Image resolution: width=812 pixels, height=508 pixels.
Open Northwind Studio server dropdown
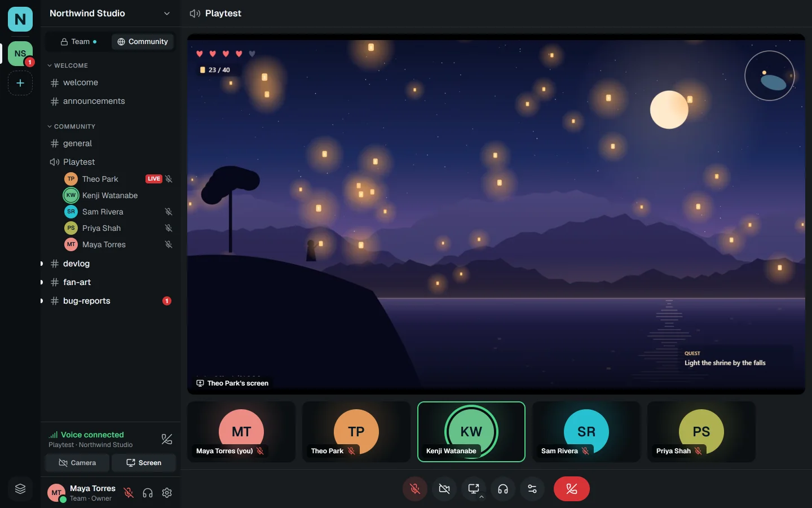pyautogui.click(x=111, y=14)
